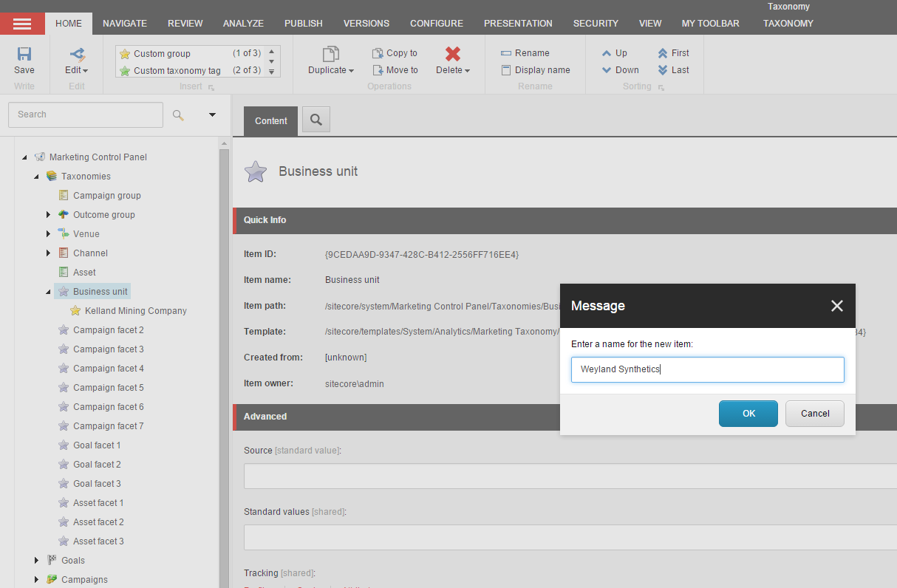897x588 pixels.
Task: Click the red Delete X icon
Action: 453,54
